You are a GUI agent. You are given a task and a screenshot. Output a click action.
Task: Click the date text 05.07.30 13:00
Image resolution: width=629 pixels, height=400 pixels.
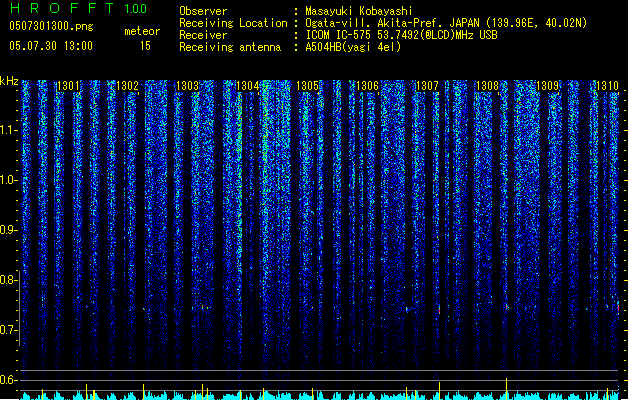click(51, 46)
